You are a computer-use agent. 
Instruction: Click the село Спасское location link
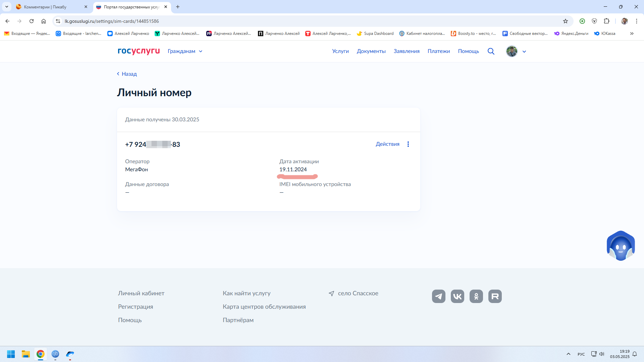point(358,293)
